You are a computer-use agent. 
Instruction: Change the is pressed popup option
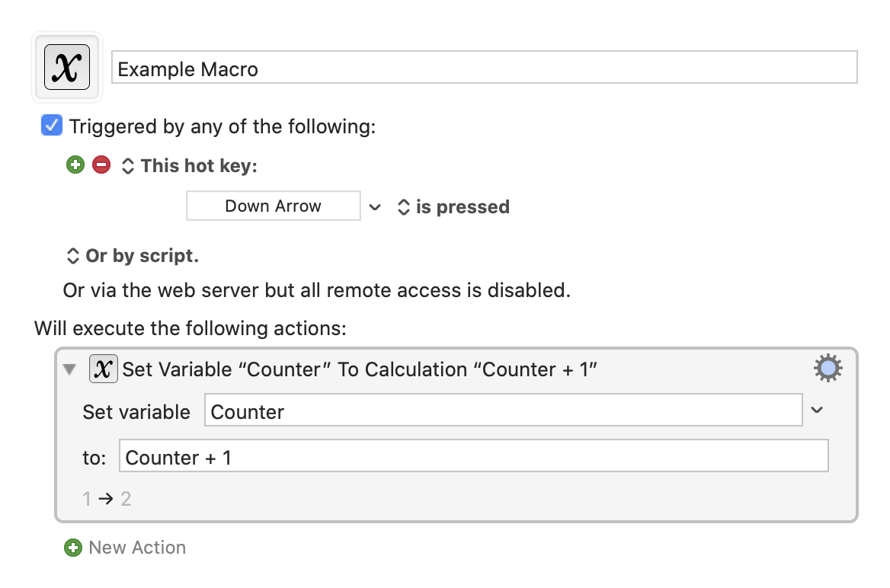coord(453,207)
